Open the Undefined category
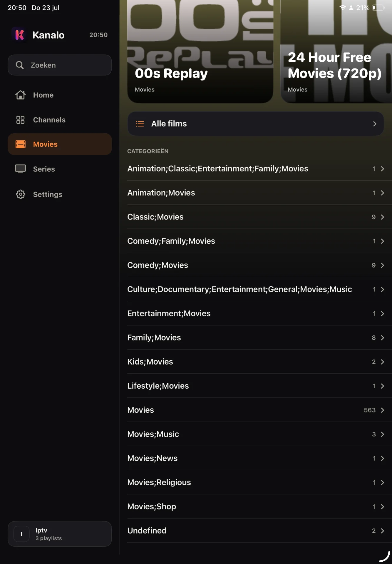Viewport: 392px width, 564px height. 259,531
